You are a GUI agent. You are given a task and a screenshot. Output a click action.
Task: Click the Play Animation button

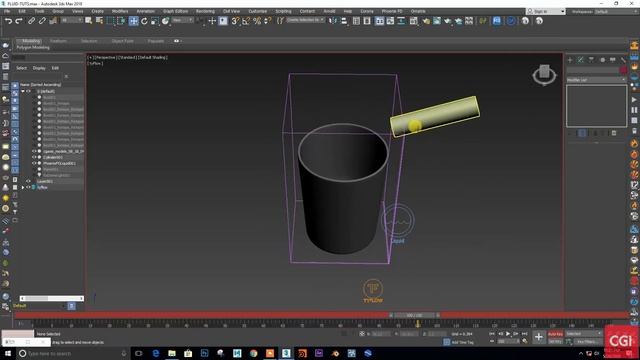point(508,334)
